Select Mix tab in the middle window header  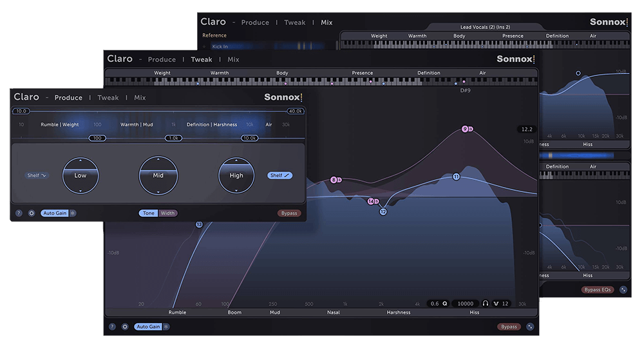coord(233,59)
